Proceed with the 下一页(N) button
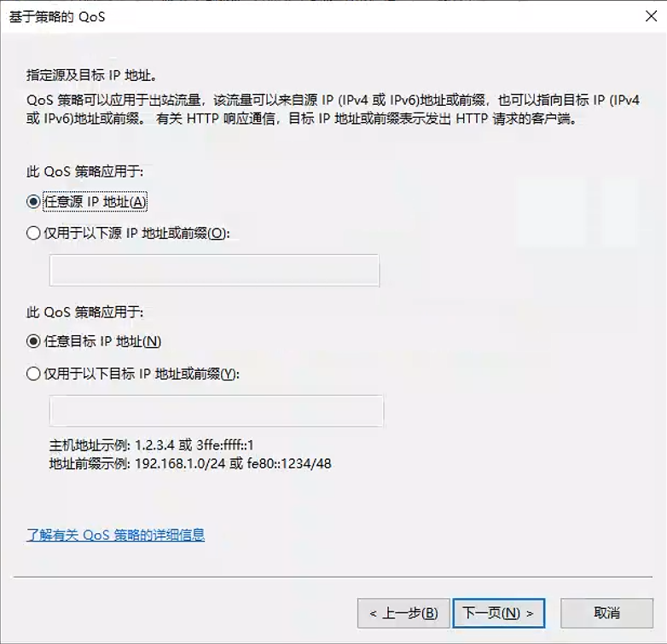Image resolution: width=667 pixels, height=644 pixels. 499,613
